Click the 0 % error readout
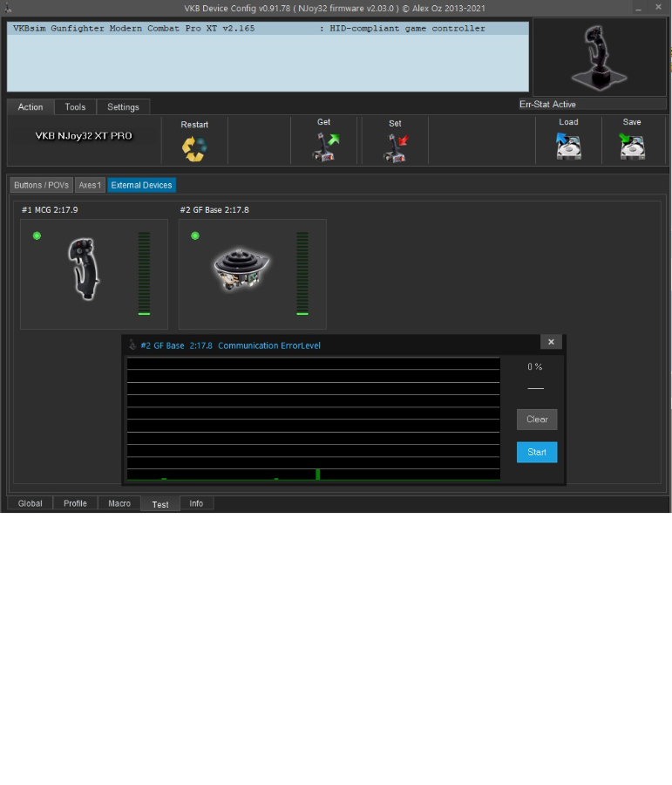Screen dimensions: 672x785 (535, 367)
